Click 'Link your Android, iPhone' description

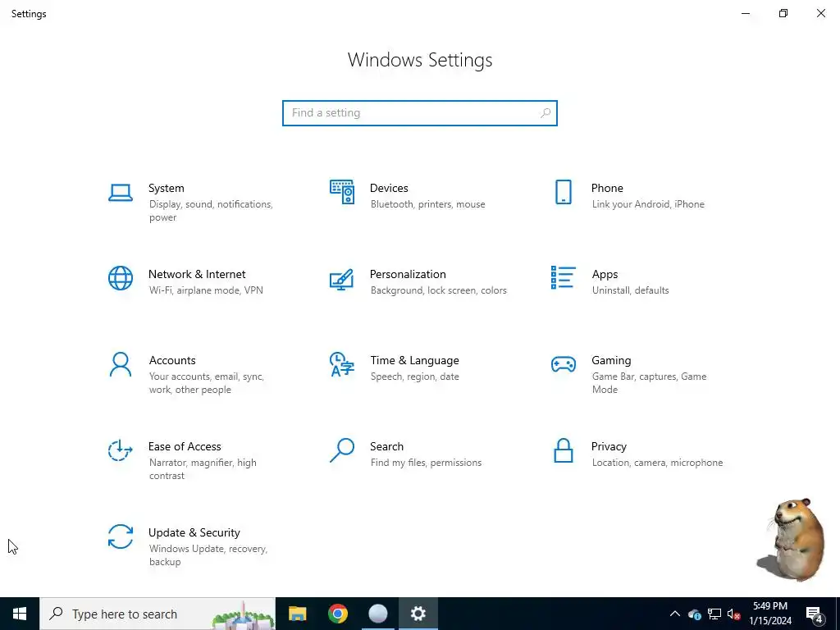pyautogui.click(x=648, y=204)
